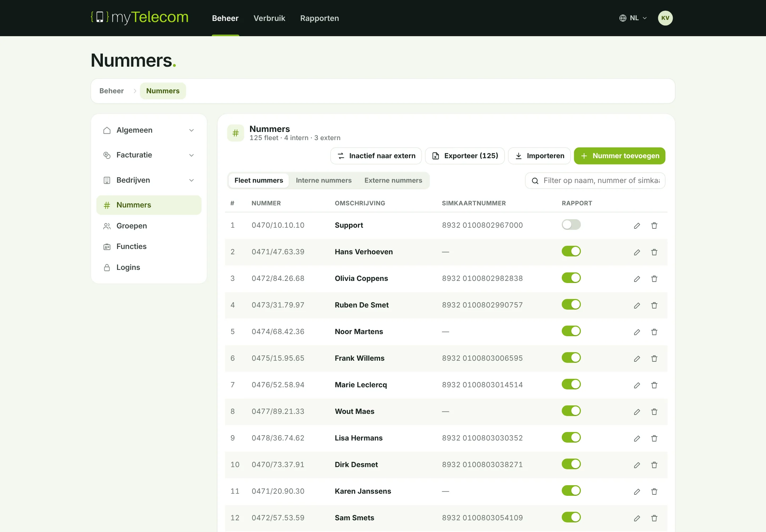
Task: Click the Exporteer (125) button
Action: click(465, 156)
